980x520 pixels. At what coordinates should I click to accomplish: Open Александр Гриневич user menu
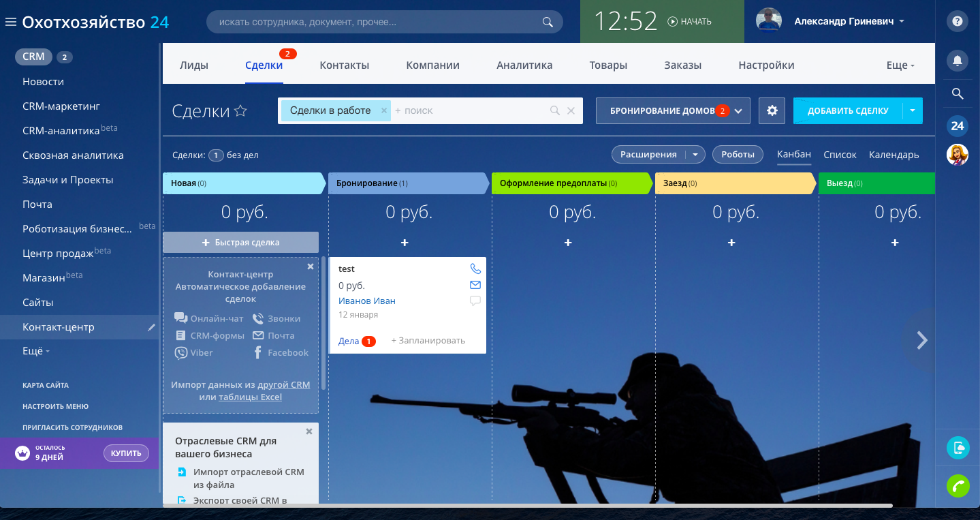coord(849,22)
